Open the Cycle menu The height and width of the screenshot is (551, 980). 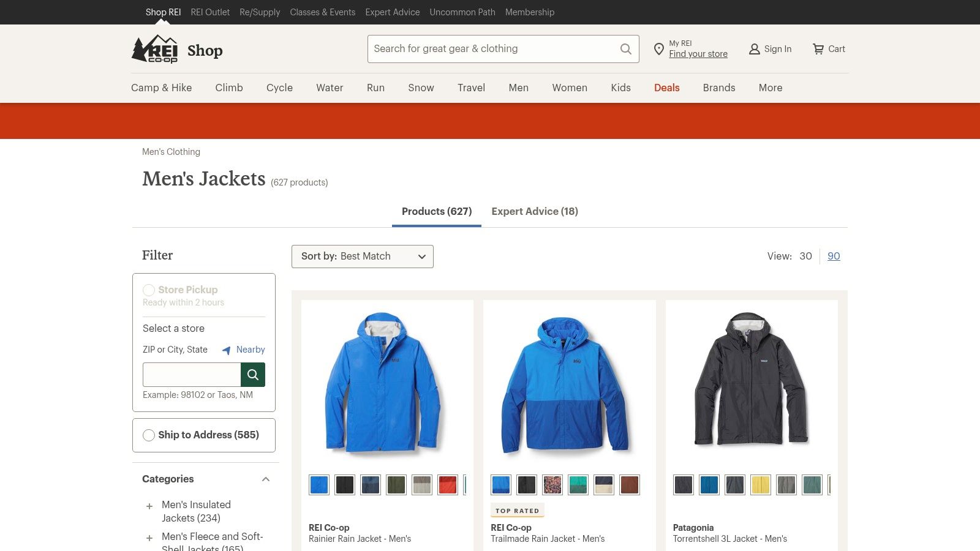279,88
